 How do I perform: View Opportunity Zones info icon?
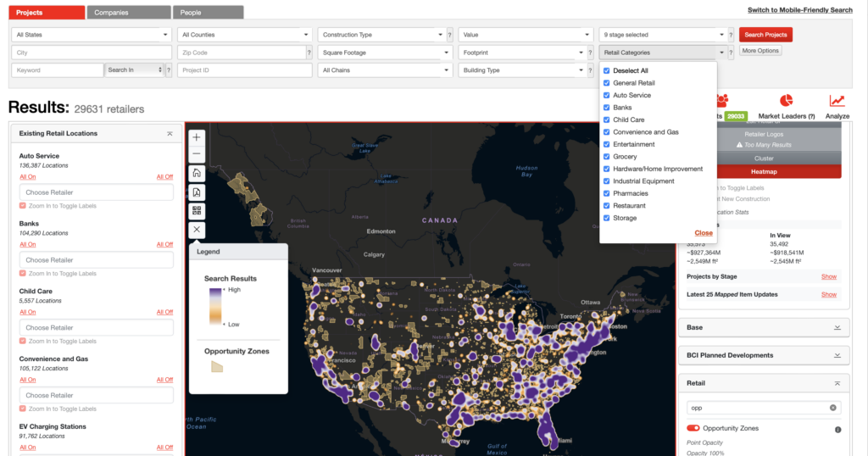[837, 430]
